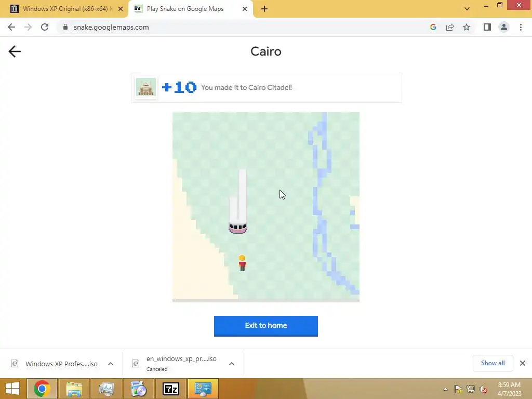Click 'You made it to Cairo Citadel!' text

[x=246, y=87]
